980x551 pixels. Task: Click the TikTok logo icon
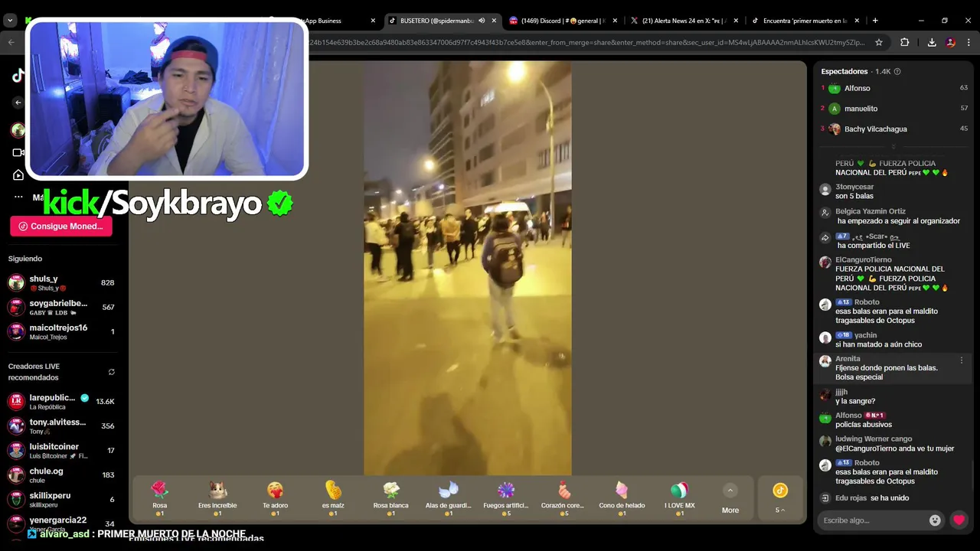point(17,75)
